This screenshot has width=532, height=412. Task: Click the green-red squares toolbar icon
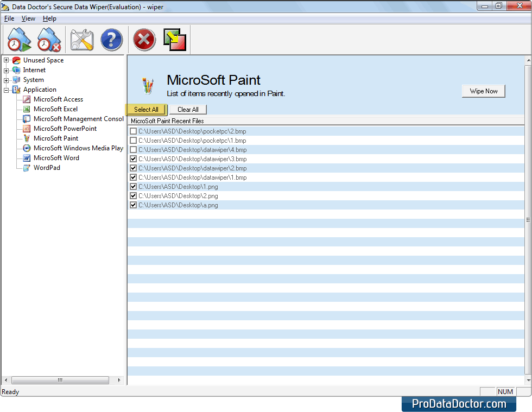tap(175, 40)
